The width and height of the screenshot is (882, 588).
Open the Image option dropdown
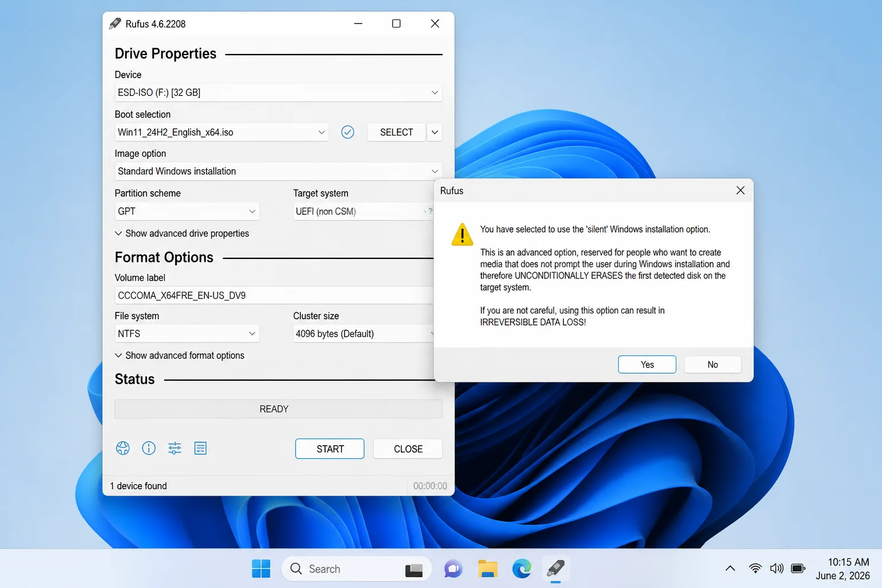278,171
